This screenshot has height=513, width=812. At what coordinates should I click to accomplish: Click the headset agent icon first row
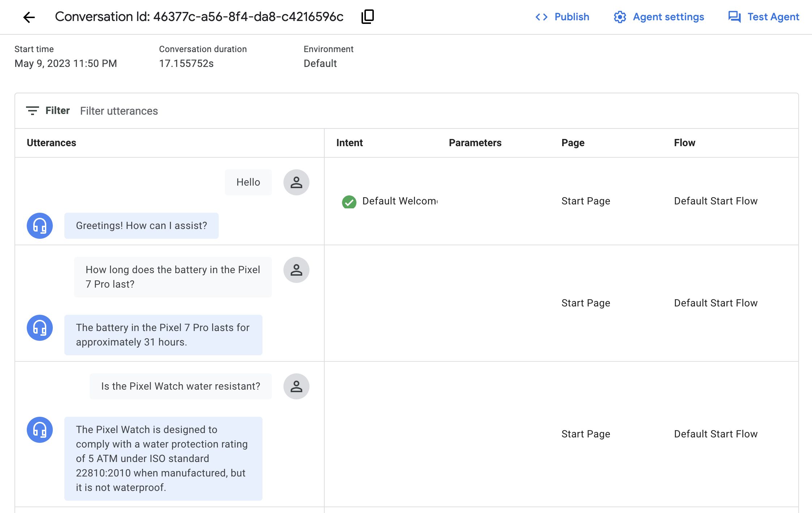click(x=39, y=225)
